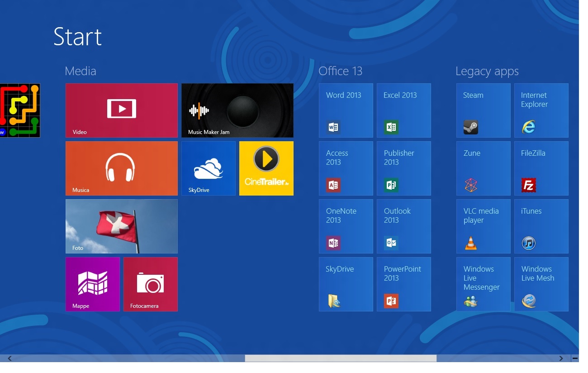Open the Mappe maps tile
The image size is (588, 373).
click(93, 284)
